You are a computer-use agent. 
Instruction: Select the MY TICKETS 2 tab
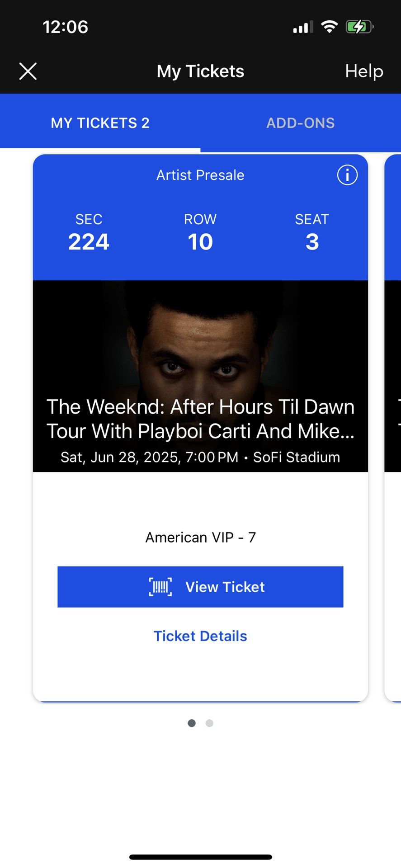point(100,123)
